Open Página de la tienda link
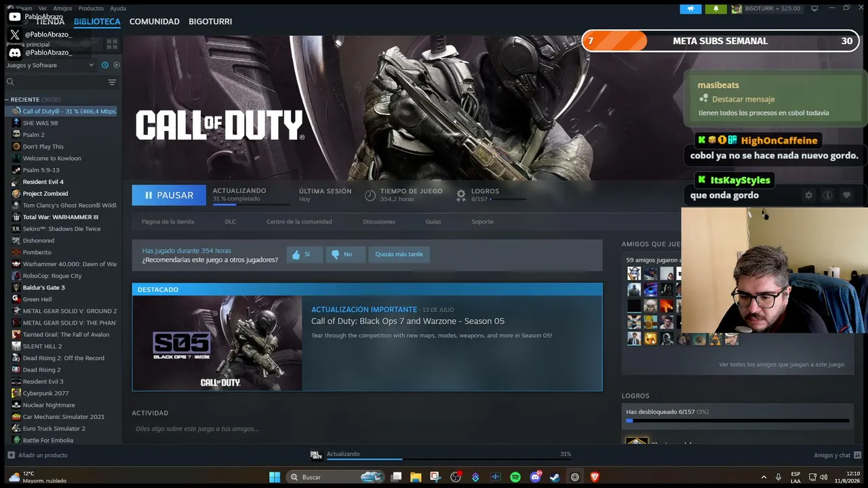 point(167,222)
